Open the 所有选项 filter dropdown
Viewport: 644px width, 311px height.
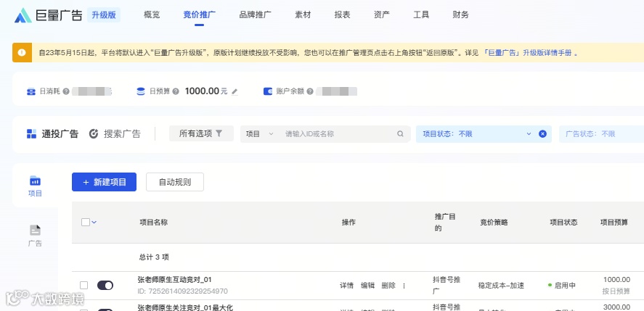pos(201,133)
